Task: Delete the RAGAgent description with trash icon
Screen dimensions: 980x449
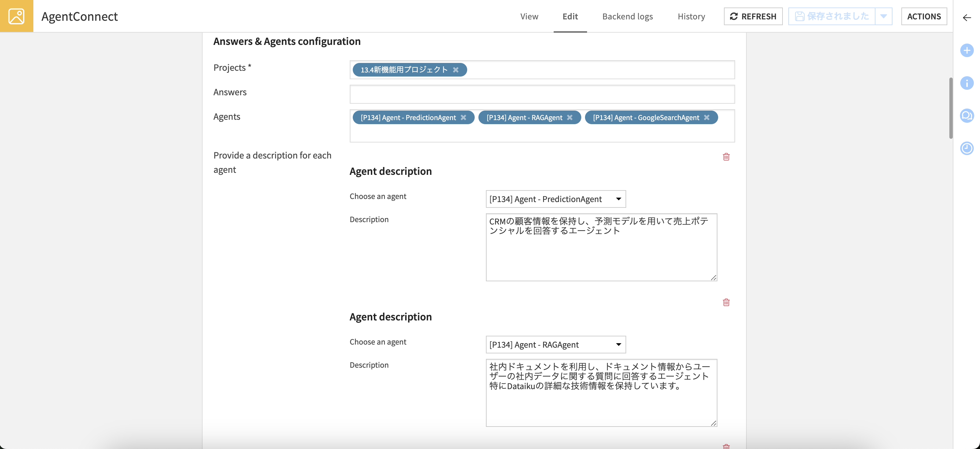Action: [726, 302]
